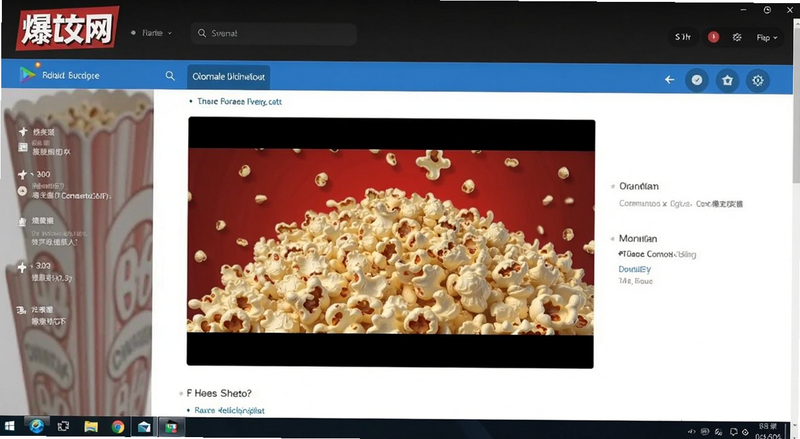The image size is (800, 439).
Task: Launch Chrome from the taskbar
Action: [x=118, y=427]
